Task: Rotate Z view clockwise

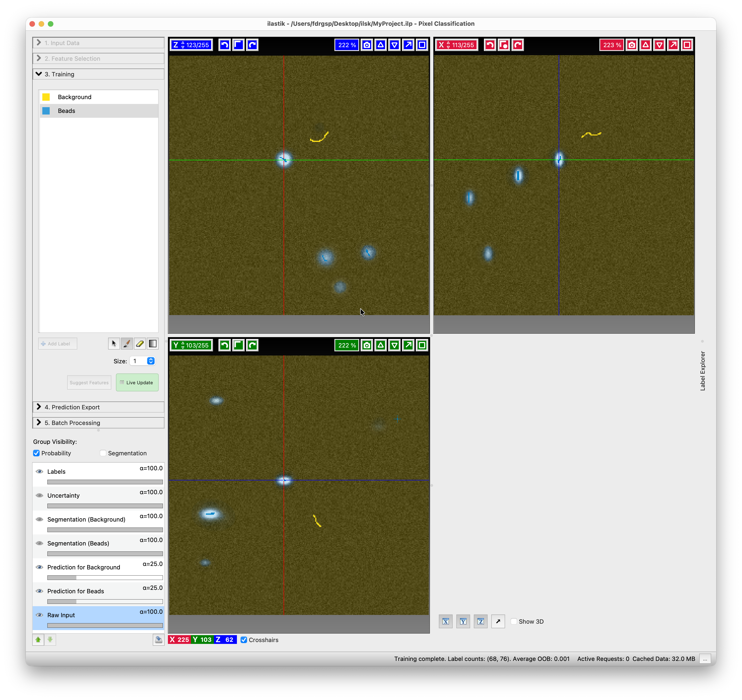Action: pos(252,45)
